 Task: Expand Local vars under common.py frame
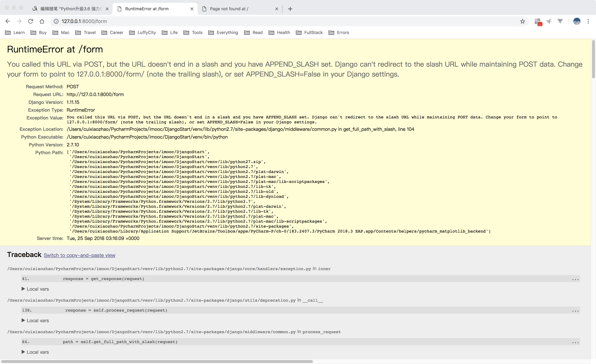(35, 352)
